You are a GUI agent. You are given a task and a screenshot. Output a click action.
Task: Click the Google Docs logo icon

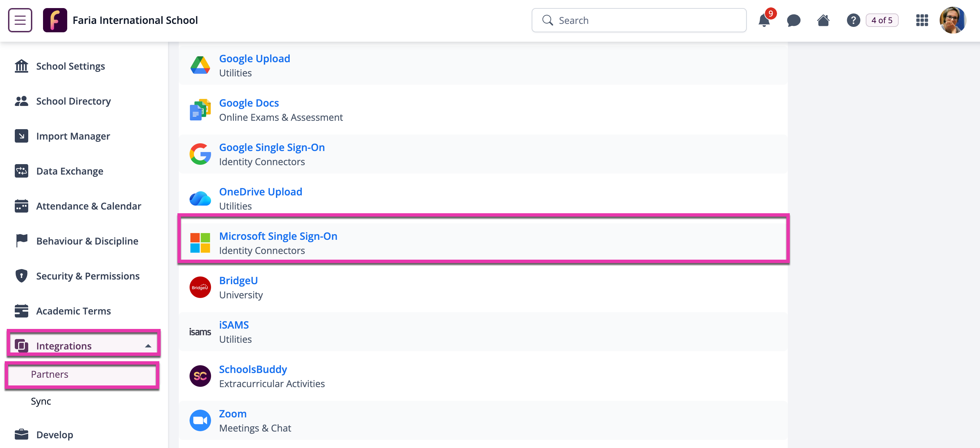coord(200,110)
